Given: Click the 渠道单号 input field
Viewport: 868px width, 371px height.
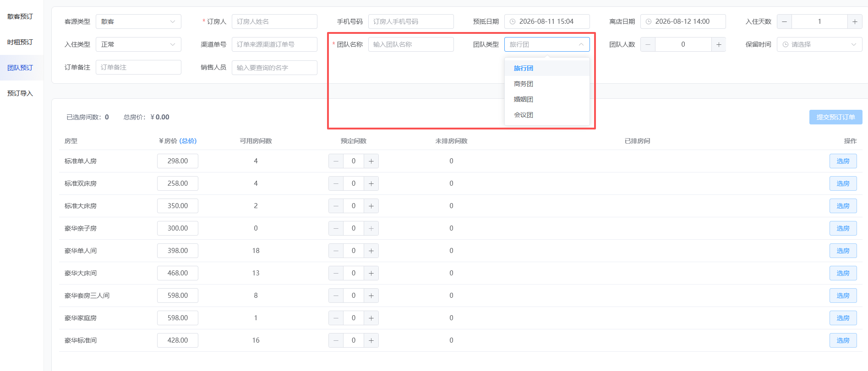Looking at the screenshot, I should point(274,44).
